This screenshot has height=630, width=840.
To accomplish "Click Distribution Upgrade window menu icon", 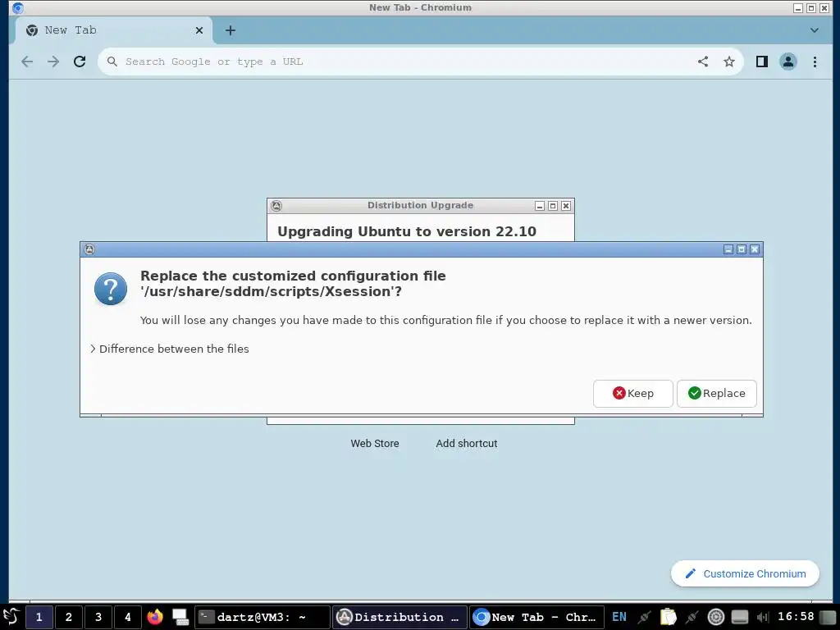I will [276, 206].
